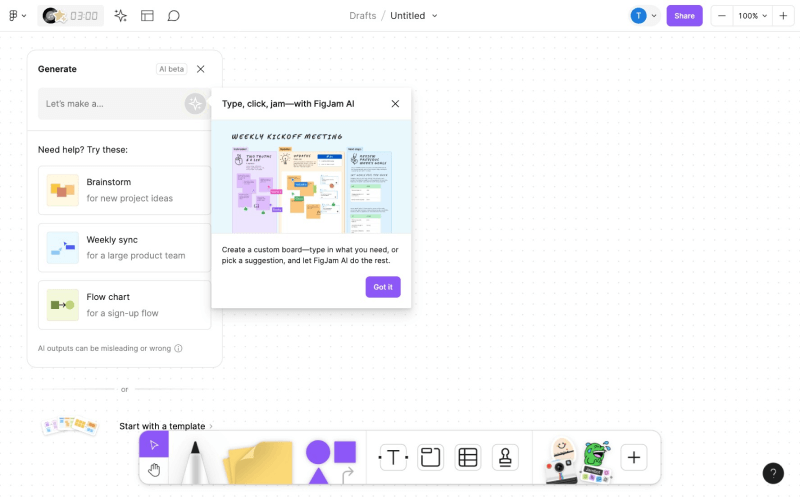
Task: Select the Text tool
Action: (393, 458)
